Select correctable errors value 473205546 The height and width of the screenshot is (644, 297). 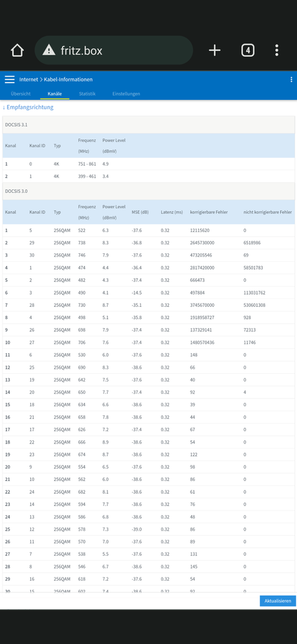(x=201, y=255)
